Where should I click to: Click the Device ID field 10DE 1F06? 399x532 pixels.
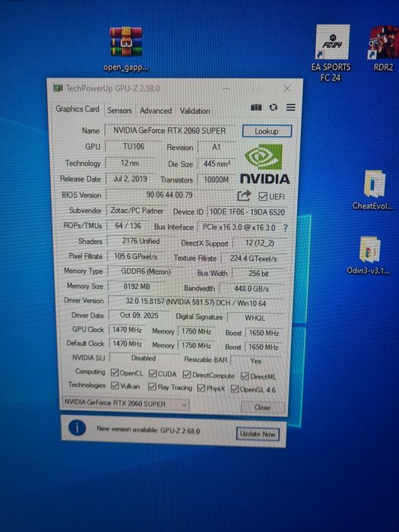247,212
